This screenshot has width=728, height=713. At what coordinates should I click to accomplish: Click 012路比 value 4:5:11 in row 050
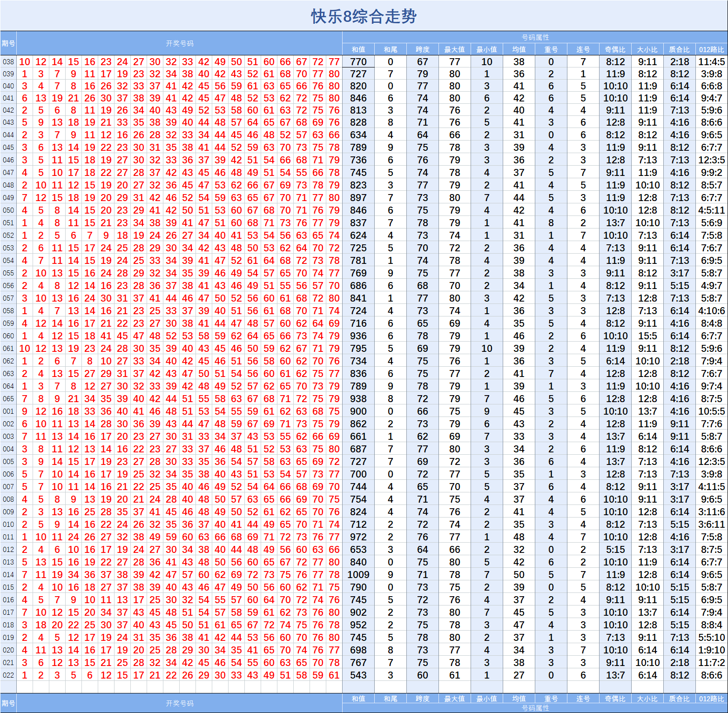coord(712,210)
